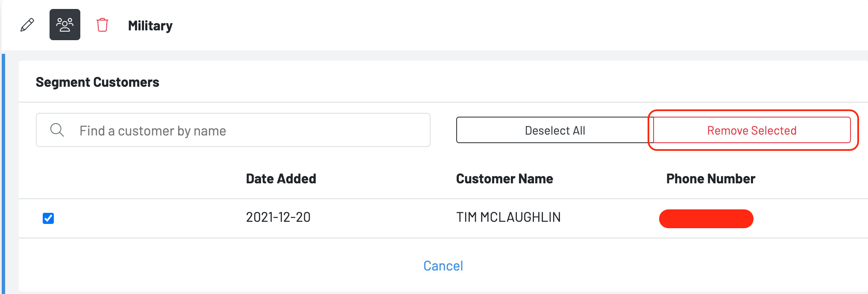Uncheck the TIM MCLAUGHLIN row checkbox
This screenshot has width=868, height=294.
(48, 218)
